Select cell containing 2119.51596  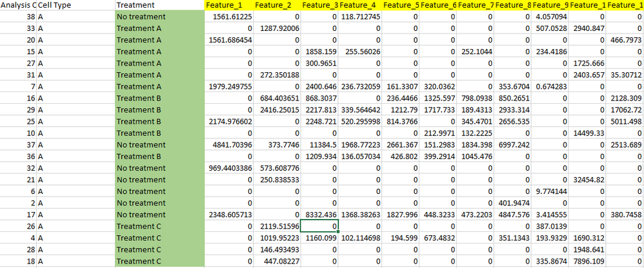(277, 226)
